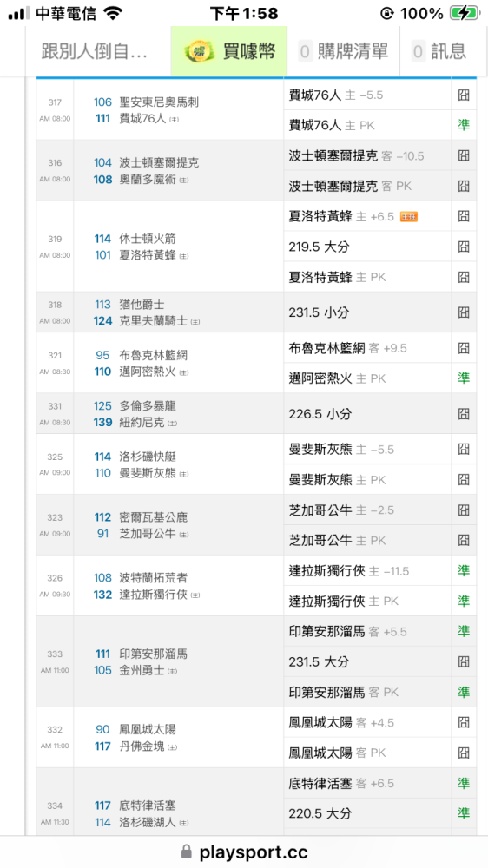Select 曼斐斯灰熊 主 -5.5 pick
Image resolution: width=488 pixels, height=868 pixels.
click(x=368, y=450)
